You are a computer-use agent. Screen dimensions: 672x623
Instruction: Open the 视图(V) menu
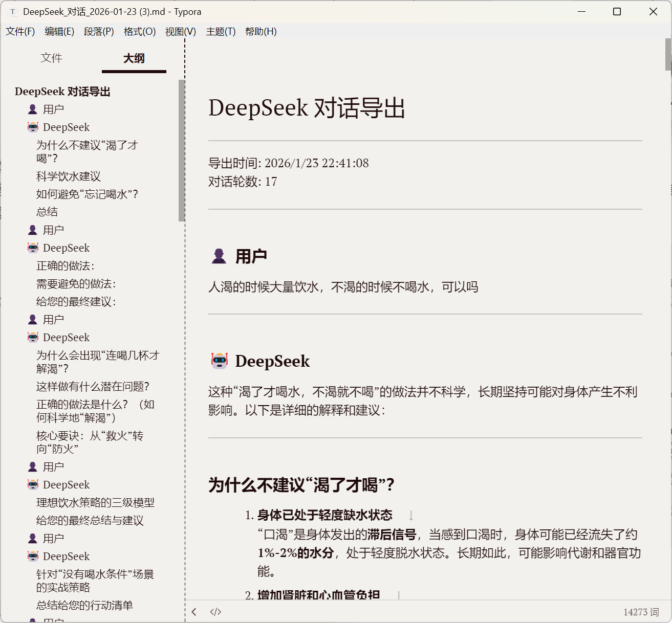181,32
